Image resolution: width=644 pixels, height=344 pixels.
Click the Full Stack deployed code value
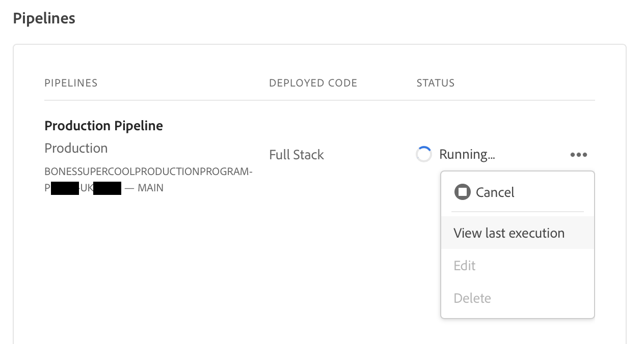tap(297, 155)
